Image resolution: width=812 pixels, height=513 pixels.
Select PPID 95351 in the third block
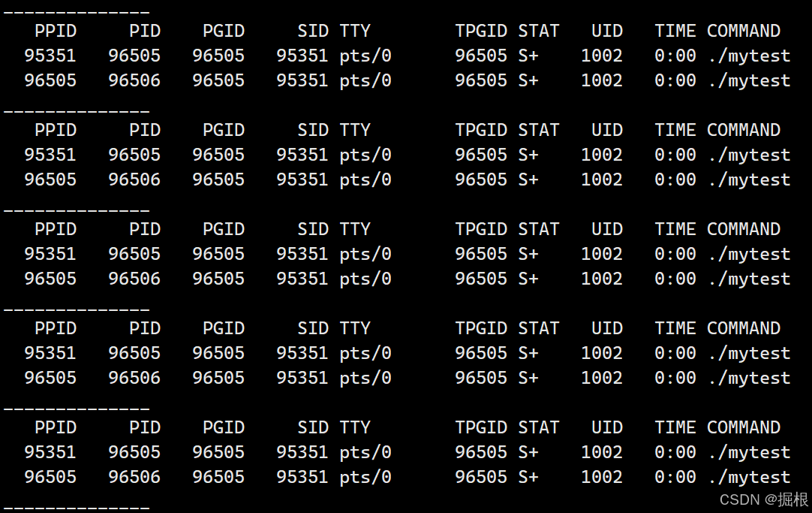[x=50, y=253]
